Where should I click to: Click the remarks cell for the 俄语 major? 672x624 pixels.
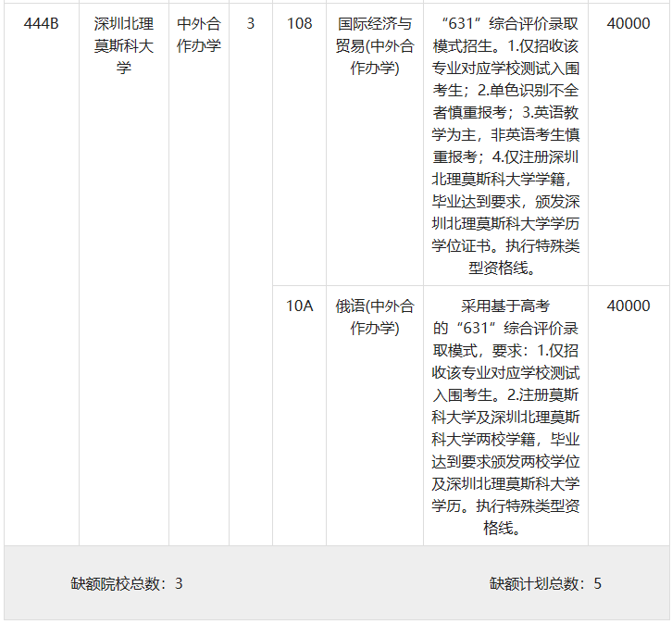click(x=505, y=417)
